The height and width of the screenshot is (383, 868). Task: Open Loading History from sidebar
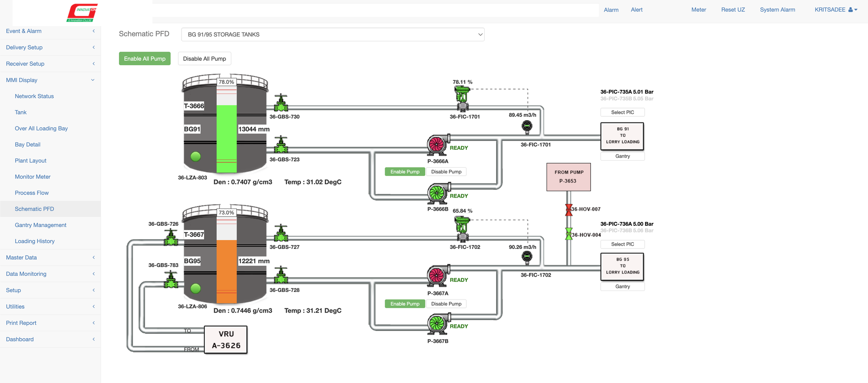coord(35,241)
